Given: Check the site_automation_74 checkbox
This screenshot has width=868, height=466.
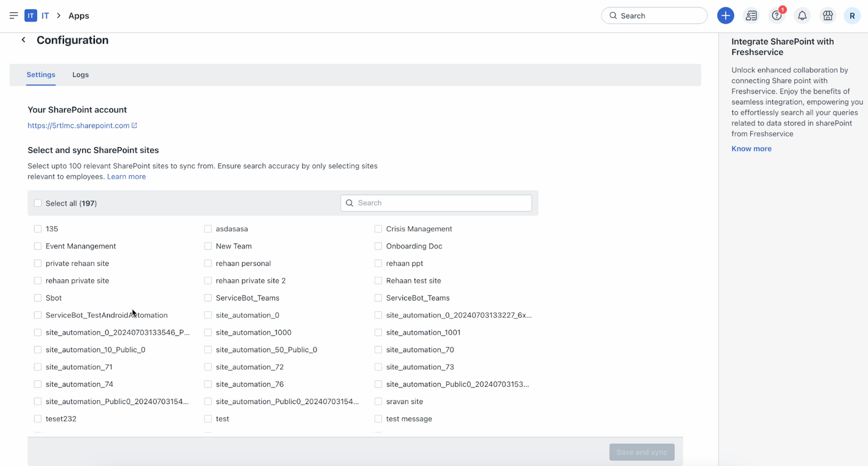Looking at the screenshot, I should [x=37, y=384].
